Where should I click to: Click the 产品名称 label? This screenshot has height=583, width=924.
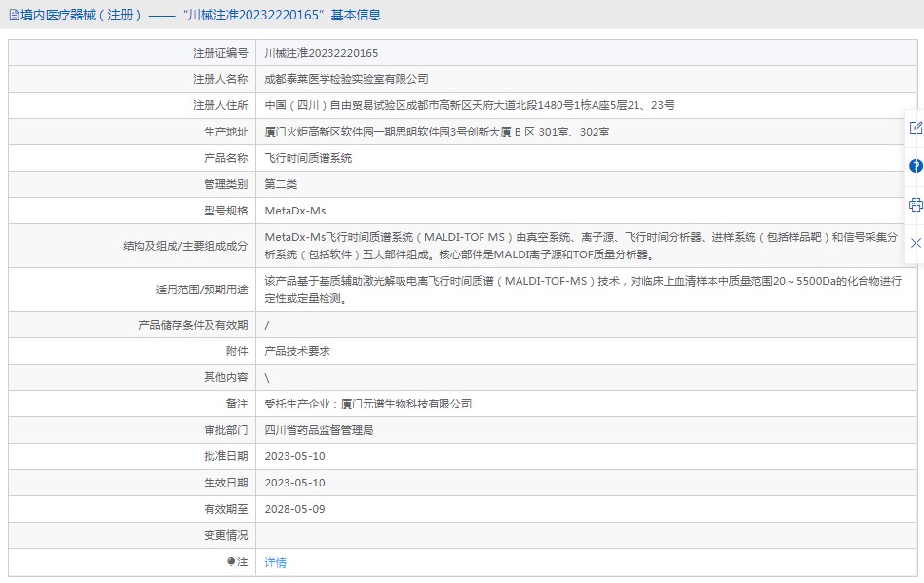point(226,158)
